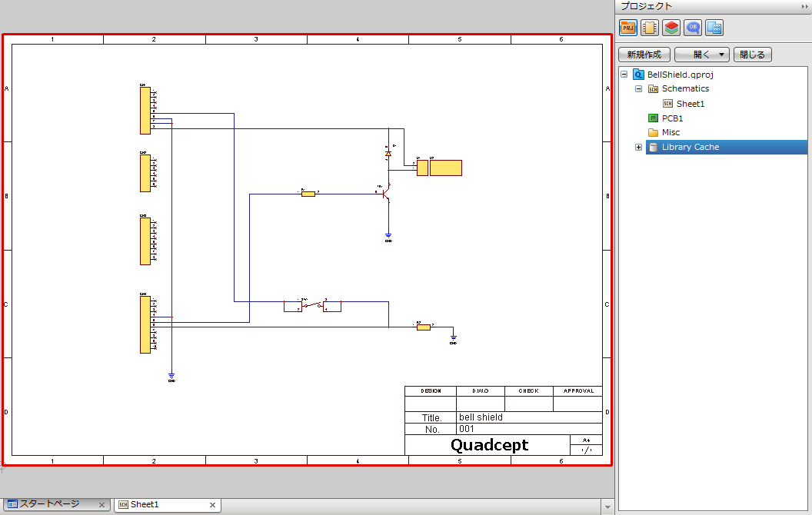
Task: Click the component/parts icon in the project toolbar
Action: pyautogui.click(x=649, y=27)
